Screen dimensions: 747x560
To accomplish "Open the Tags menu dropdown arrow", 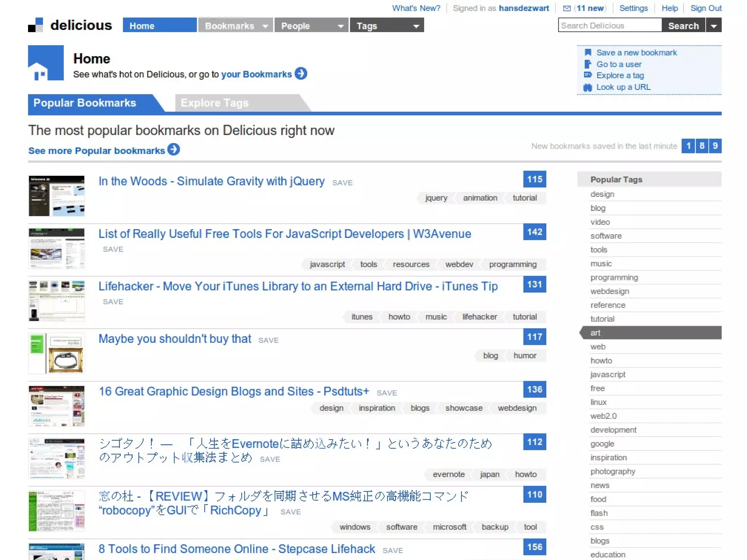I will tap(416, 26).
